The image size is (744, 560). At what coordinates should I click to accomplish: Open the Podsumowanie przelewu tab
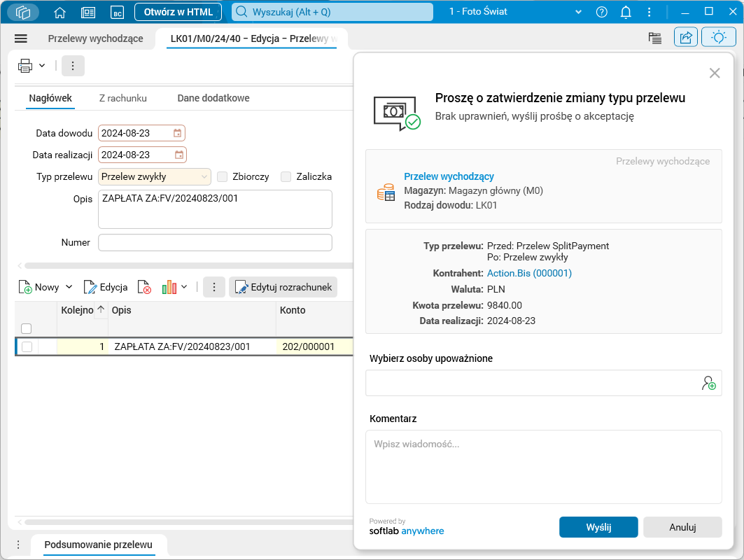98,545
